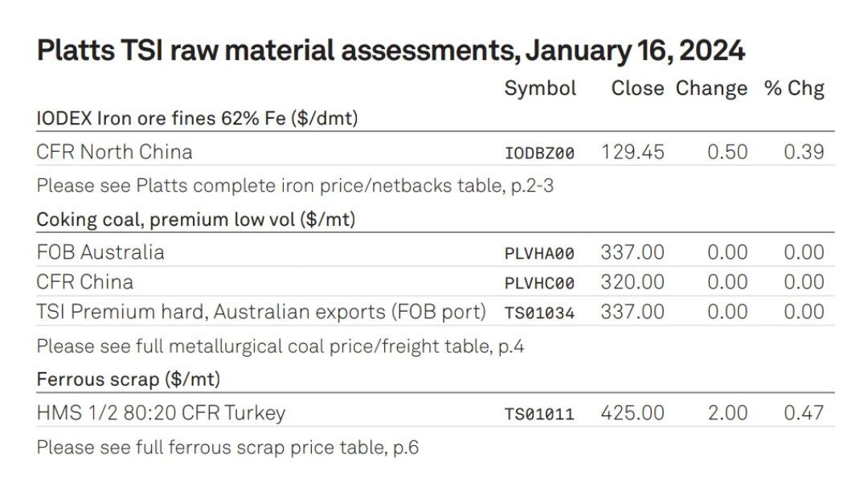Click the TS01011 symbol code
The height and width of the screenshot is (503, 868).
(539, 415)
